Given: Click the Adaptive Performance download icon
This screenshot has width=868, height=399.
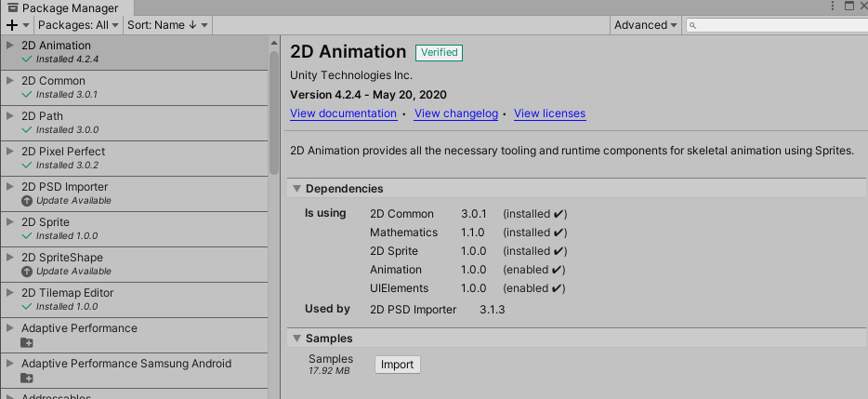Looking at the screenshot, I should 27,342.
